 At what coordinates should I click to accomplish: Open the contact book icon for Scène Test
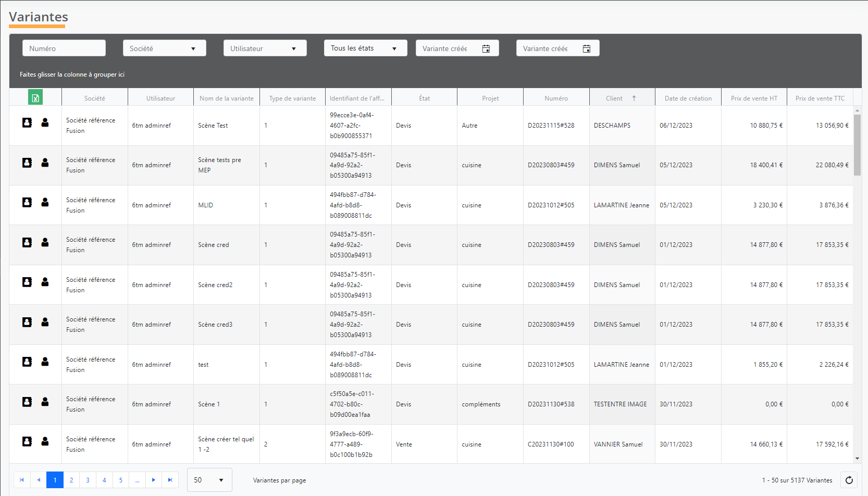27,122
